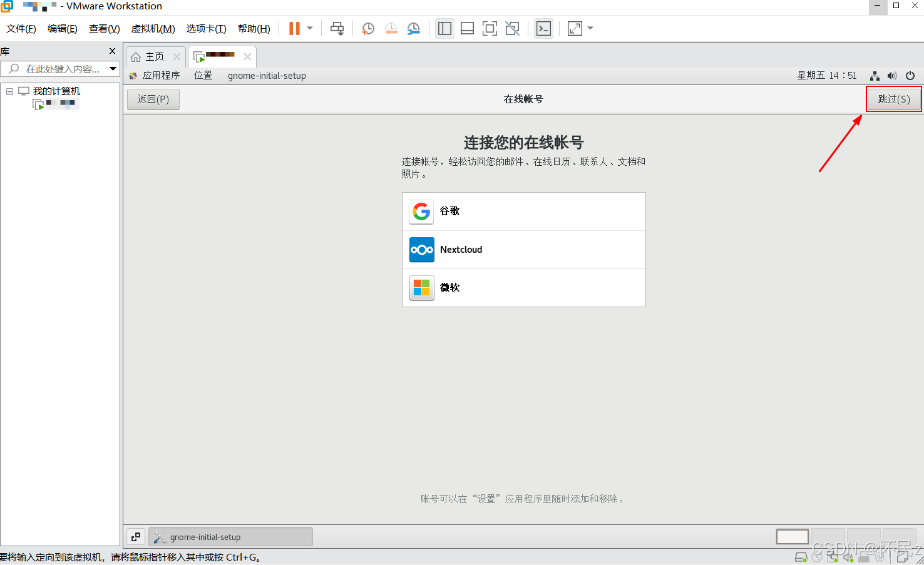Click gnome-initial-setup in the top bar
This screenshot has width=924, height=565.
click(x=267, y=76)
